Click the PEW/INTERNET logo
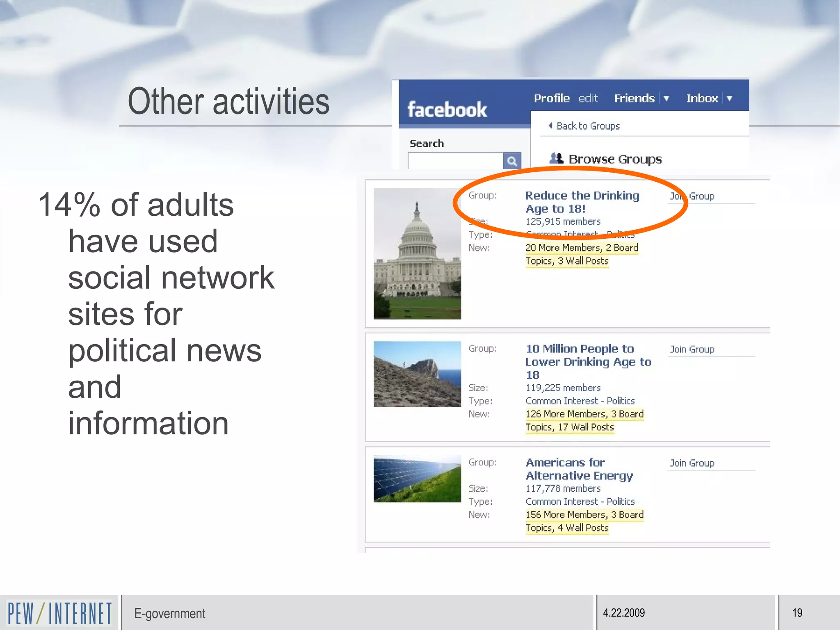This screenshot has height=630, width=840. (x=59, y=614)
